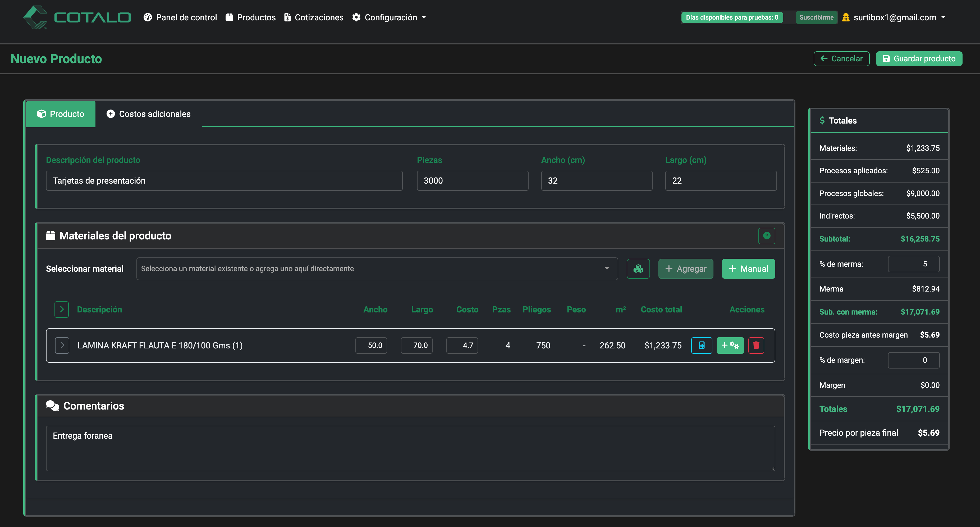
Task: Click the Totales $17,071.69 value
Action: coord(918,409)
